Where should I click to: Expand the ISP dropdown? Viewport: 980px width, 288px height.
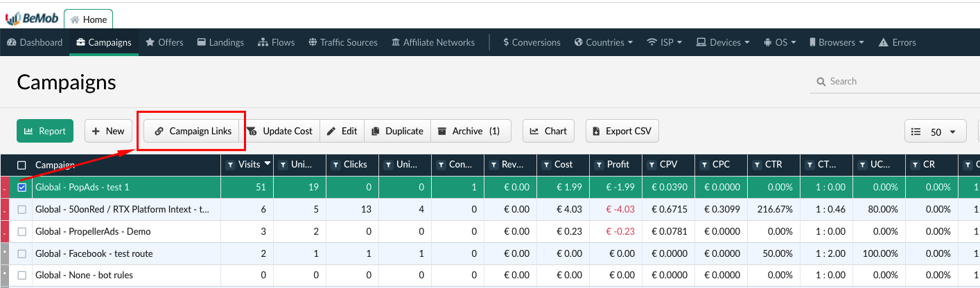tap(664, 42)
